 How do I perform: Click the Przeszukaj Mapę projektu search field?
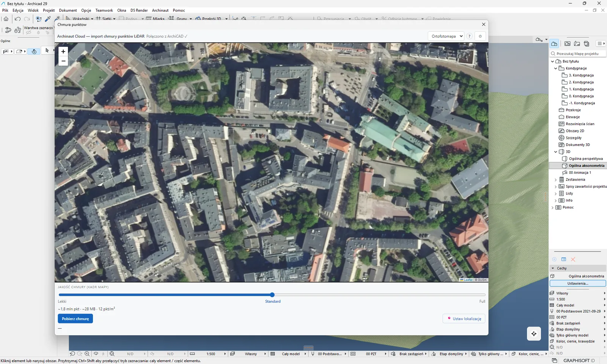(x=578, y=54)
